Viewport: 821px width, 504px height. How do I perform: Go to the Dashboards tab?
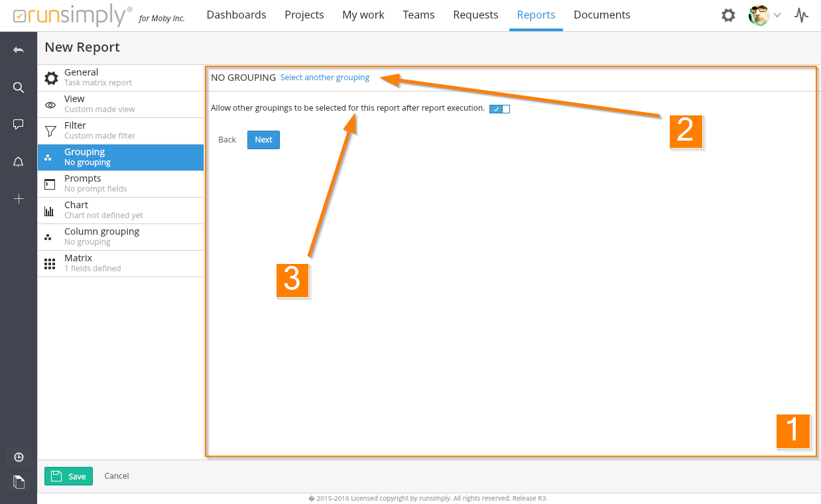(236, 15)
